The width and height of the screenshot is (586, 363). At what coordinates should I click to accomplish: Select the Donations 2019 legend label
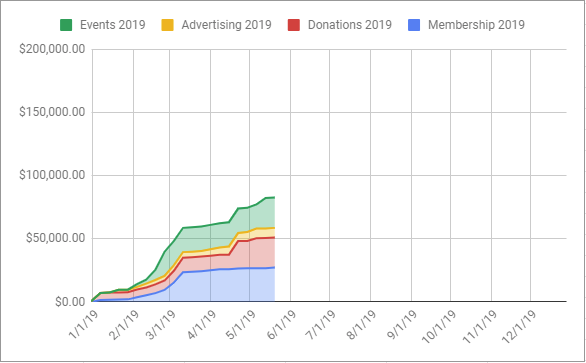[350, 25]
